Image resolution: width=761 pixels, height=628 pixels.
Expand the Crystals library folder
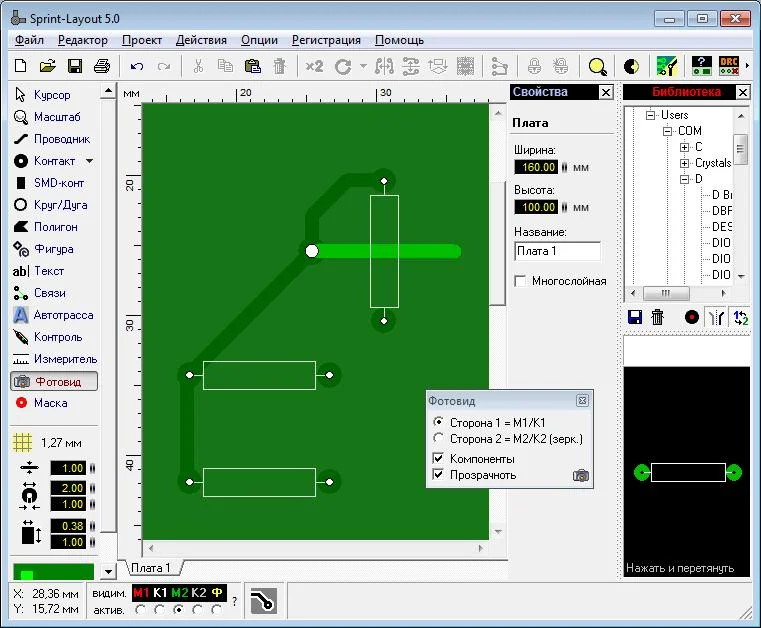tap(684, 163)
